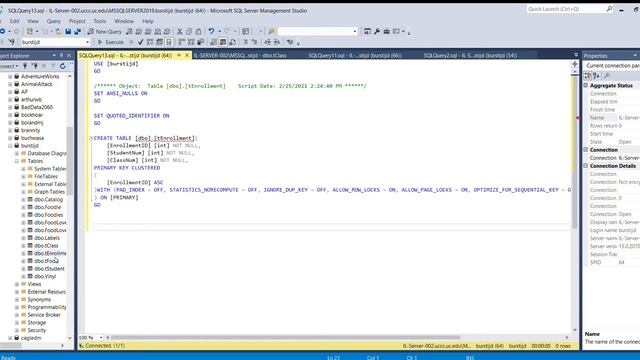This screenshot has width=640, height=360.
Task: Click the Disconnect plug icon in Object Explorer
Action: coord(35,66)
